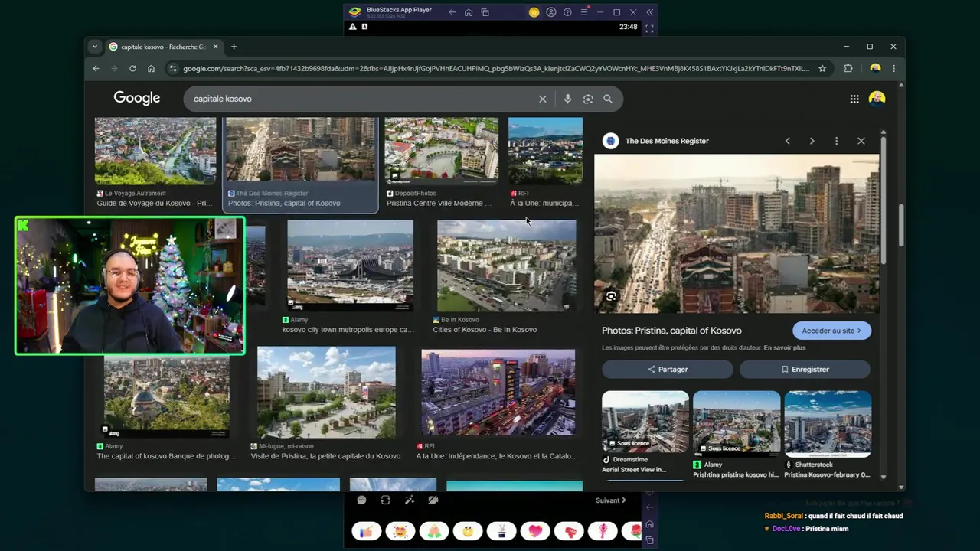980x551 pixels.
Task: Click the Chrome address bar URL
Action: [495, 68]
